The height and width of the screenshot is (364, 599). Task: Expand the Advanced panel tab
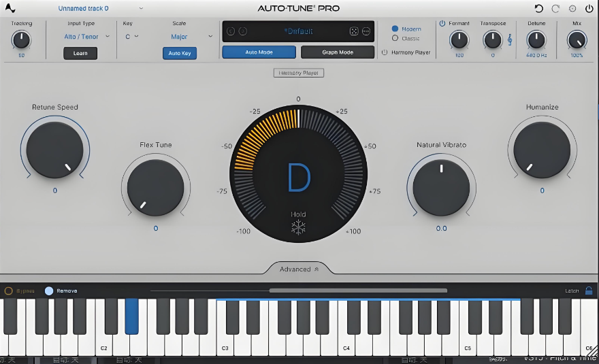pos(299,269)
